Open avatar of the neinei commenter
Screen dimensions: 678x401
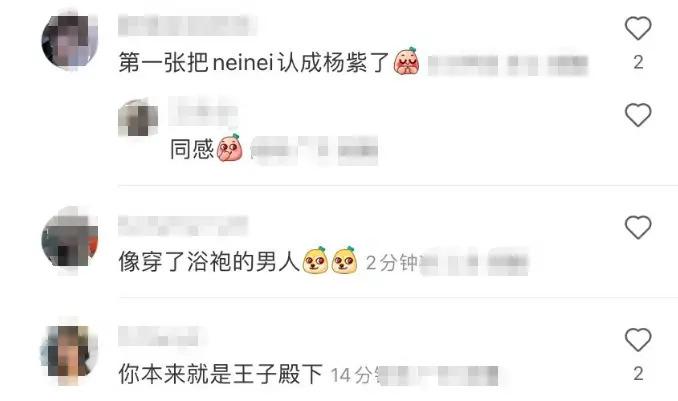(70, 41)
